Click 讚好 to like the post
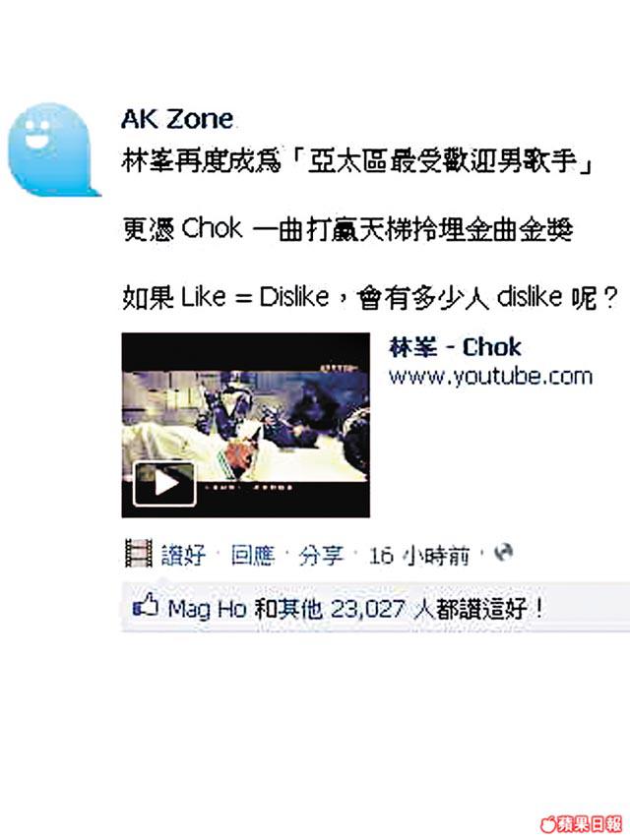 tap(183, 555)
